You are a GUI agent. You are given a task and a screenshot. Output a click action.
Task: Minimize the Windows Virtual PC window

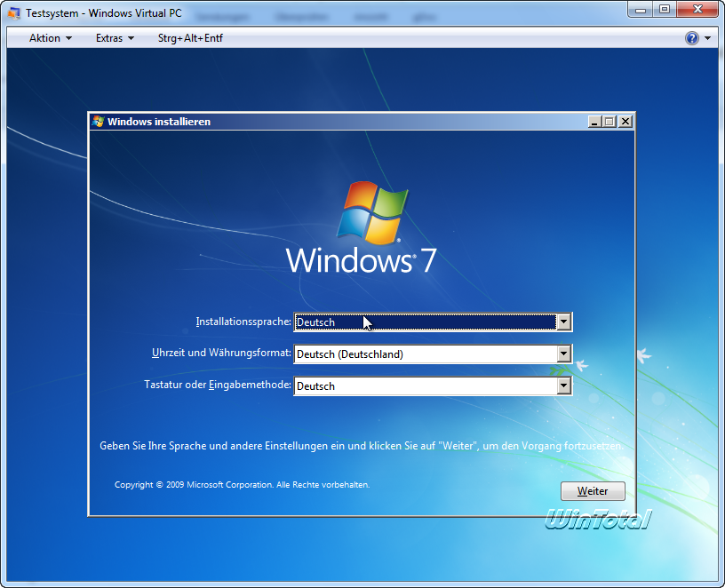[641, 10]
